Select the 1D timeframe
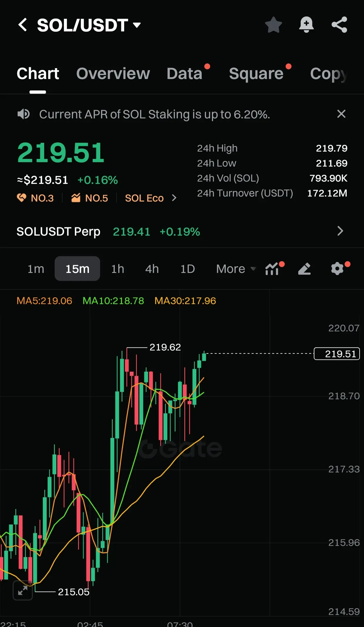Viewport: 364px width, 627px height. click(x=187, y=269)
